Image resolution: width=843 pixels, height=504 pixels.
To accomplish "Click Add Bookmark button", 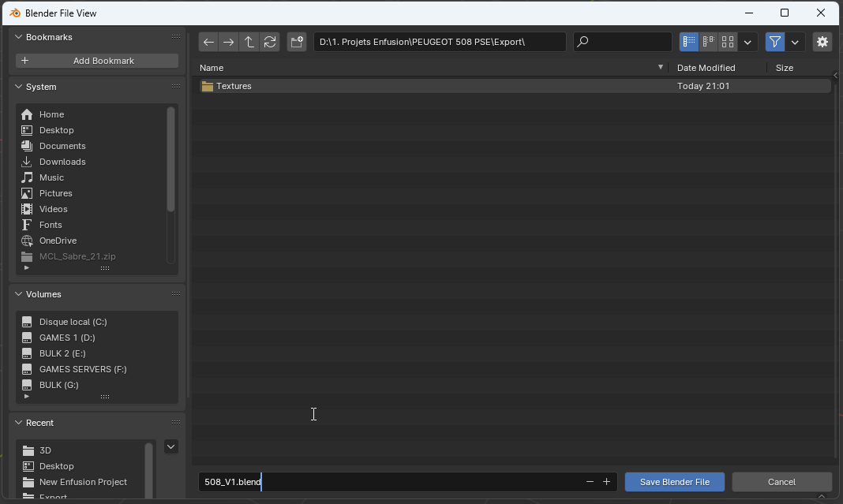I will [x=97, y=61].
